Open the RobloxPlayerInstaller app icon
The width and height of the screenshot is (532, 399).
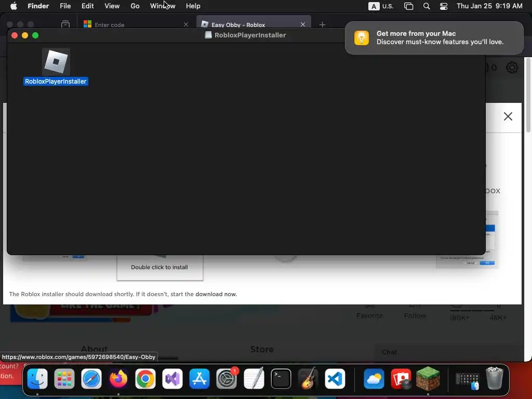56,62
